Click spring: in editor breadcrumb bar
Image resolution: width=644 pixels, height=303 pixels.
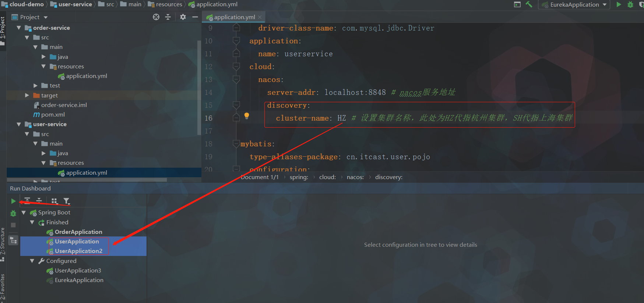pos(299,177)
